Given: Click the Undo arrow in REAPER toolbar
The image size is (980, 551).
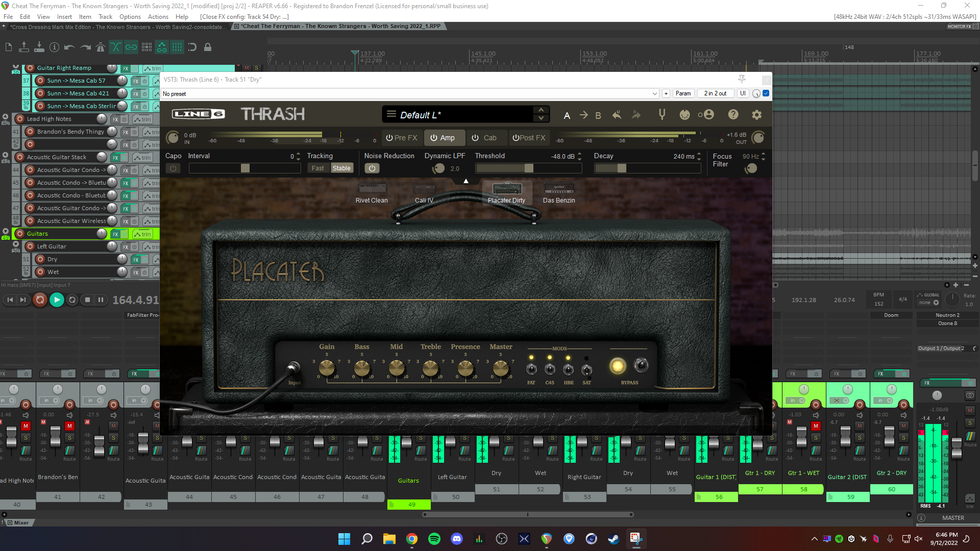Looking at the screenshot, I should point(69,47).
